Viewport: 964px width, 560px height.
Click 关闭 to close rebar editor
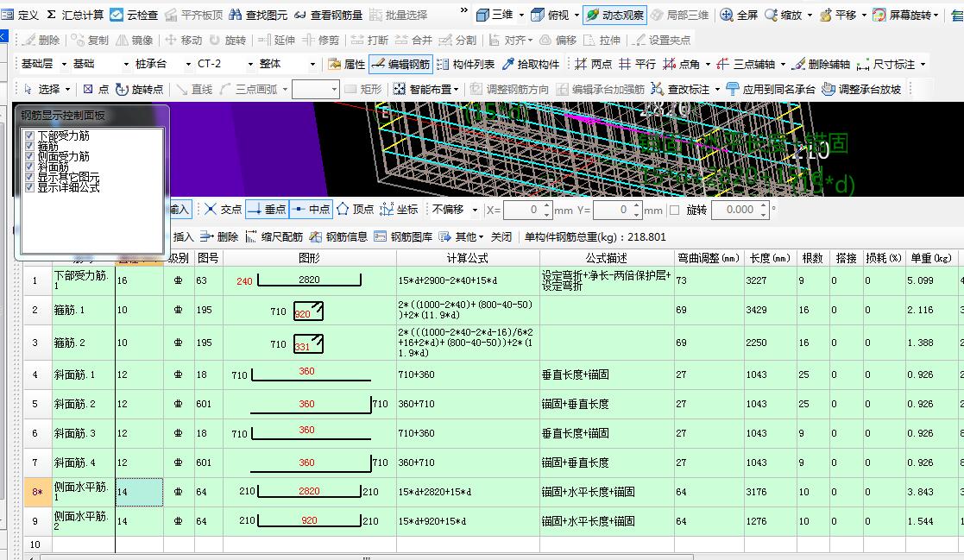point(501,236)
